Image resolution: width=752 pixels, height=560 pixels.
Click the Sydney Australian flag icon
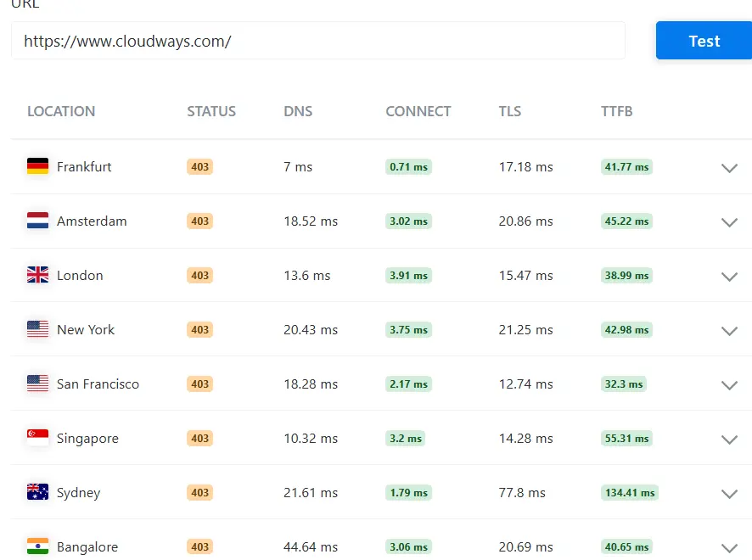37,492
